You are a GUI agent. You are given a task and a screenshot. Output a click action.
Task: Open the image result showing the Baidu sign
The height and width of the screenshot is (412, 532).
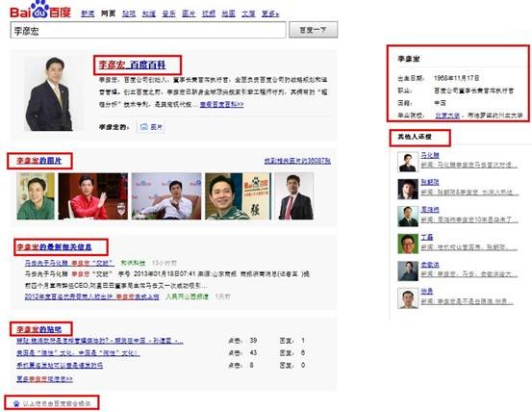point(239,196)
